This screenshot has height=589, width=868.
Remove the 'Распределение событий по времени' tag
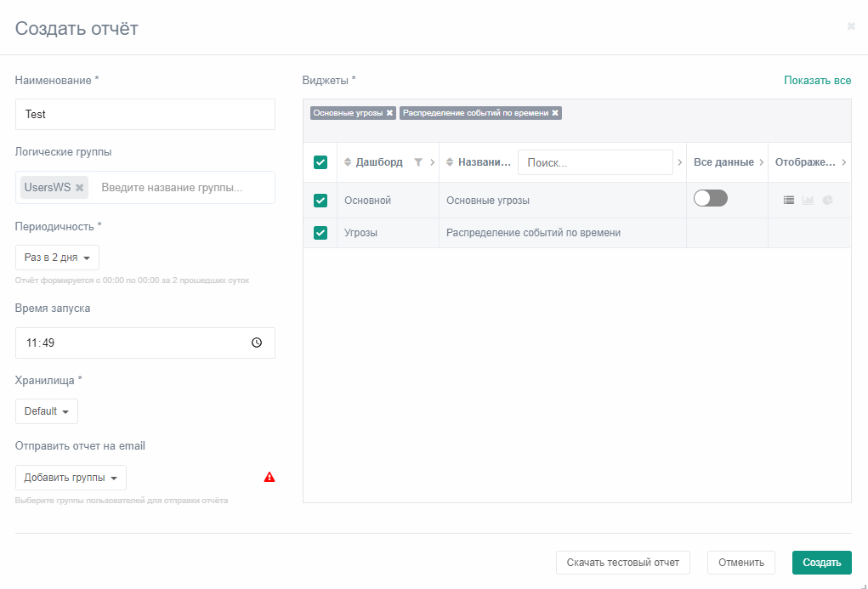coord(555,113)
